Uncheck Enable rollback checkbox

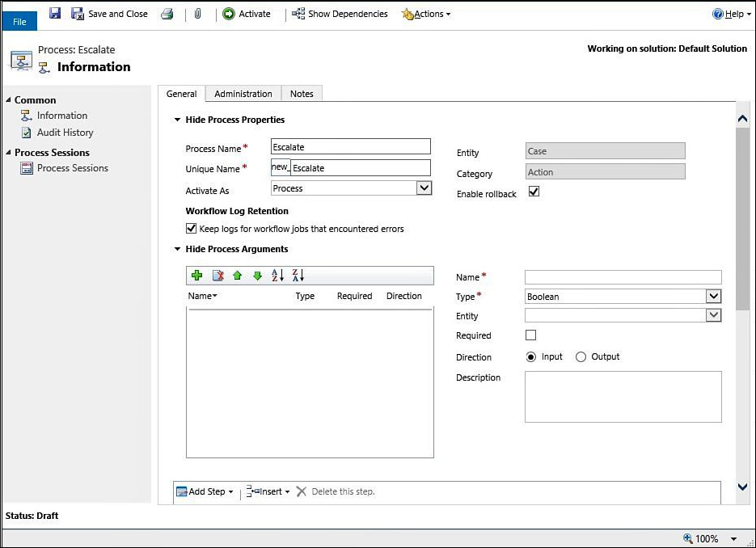coord(534,192)
